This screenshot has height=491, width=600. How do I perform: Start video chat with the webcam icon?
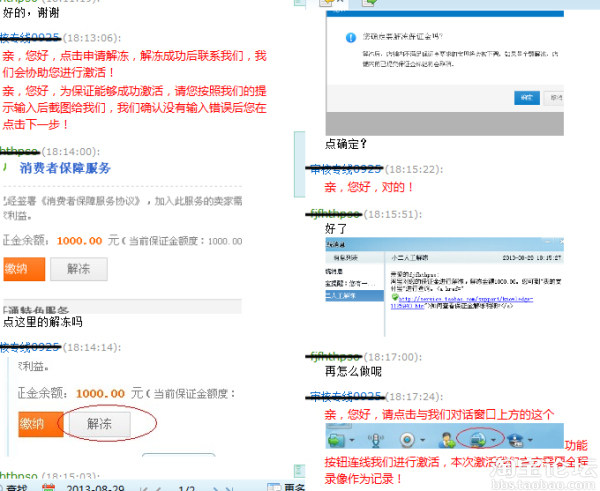click(407, 440)
